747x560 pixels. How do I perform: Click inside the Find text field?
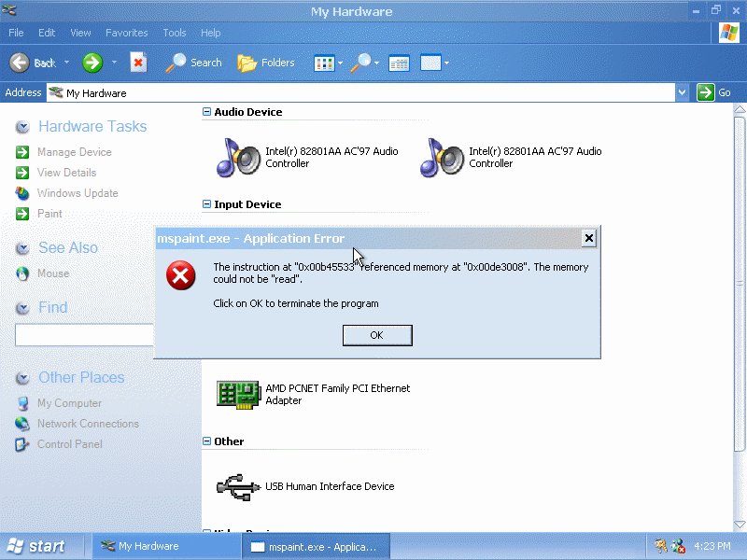coord(84,334)
